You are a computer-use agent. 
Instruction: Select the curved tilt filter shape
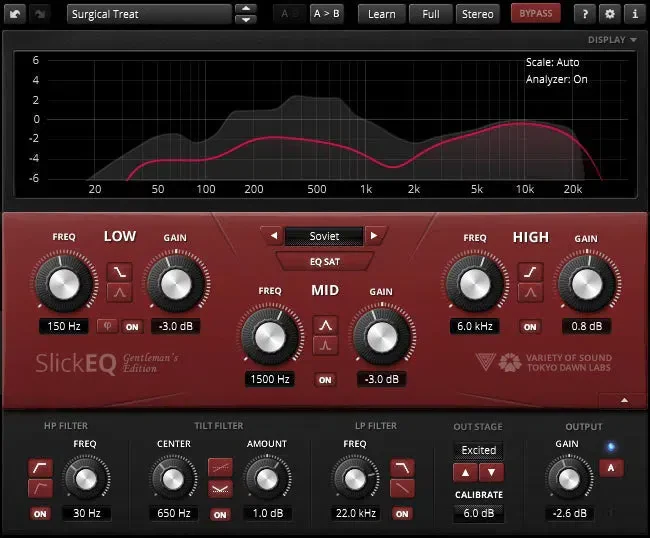220,489
